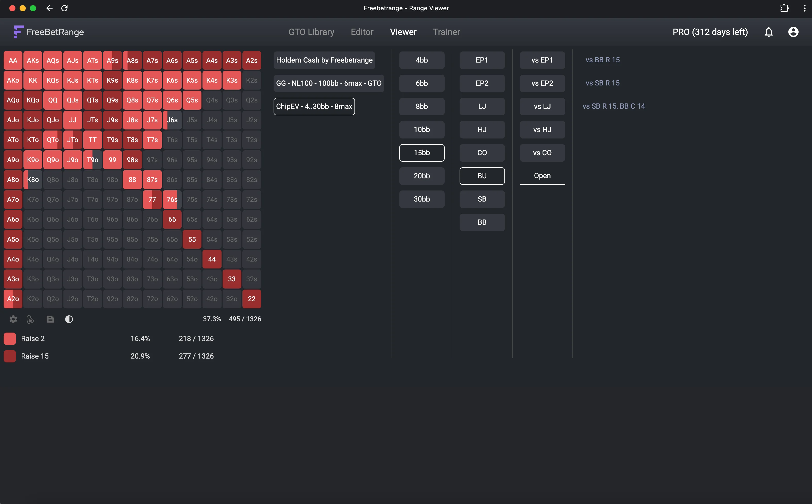The width and height of the screenshot is (812, 504).
Task: Open the three-dot window menu
Action: [805, 8]
